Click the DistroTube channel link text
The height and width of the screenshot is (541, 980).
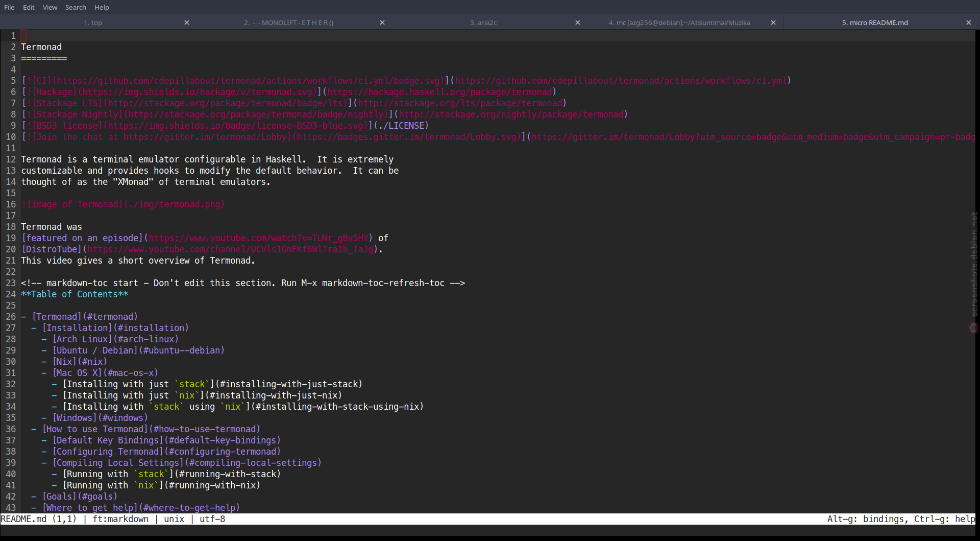coord(52,249)
